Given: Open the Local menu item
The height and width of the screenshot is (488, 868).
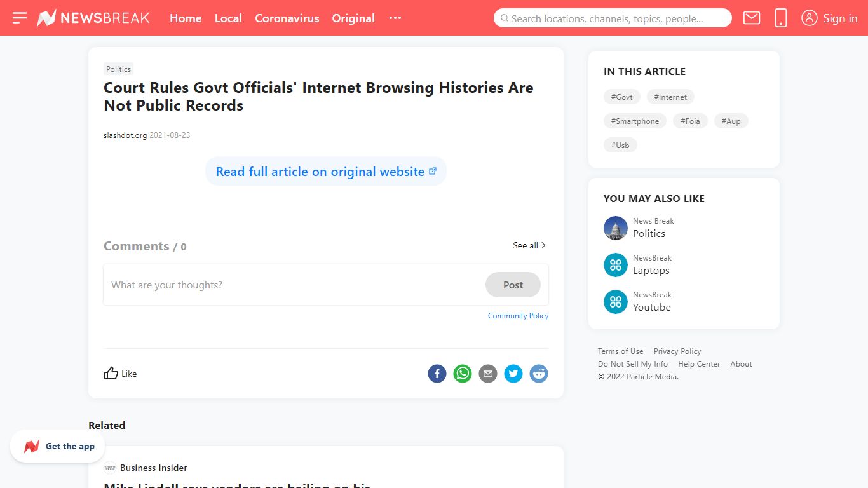Looking at the screenshot, I should pyautogui.click(x=228, y=18).
